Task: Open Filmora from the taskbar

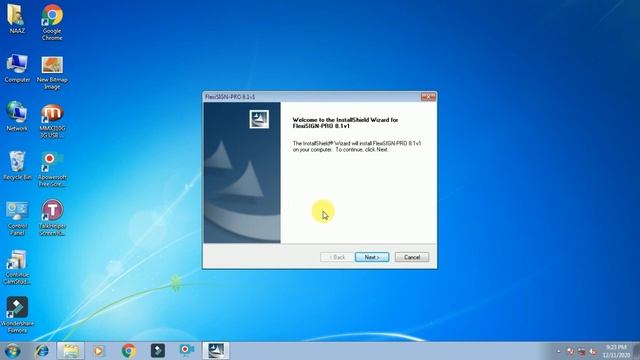Action: coord(158,351)
